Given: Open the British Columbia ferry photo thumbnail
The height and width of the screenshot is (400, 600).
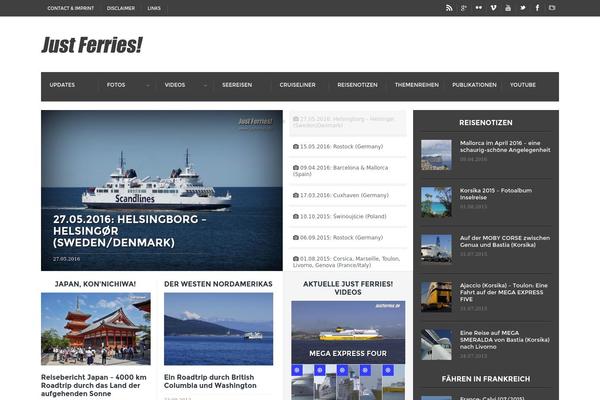Looking at the screenshot, I should tap(218, 329).
